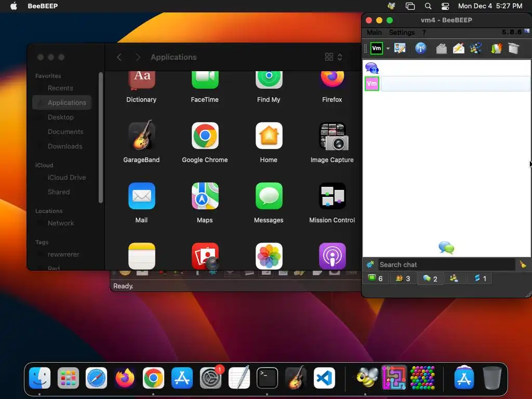Click the Vm status avatar in BeeBEEP toolbar
This screenshot has width=532, height=399.
377,48
